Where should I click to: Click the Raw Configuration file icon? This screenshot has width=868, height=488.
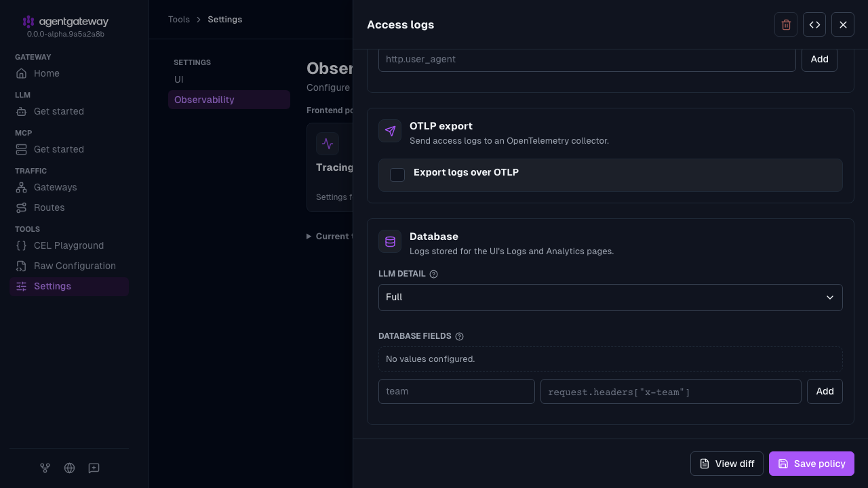coord(22,266)
